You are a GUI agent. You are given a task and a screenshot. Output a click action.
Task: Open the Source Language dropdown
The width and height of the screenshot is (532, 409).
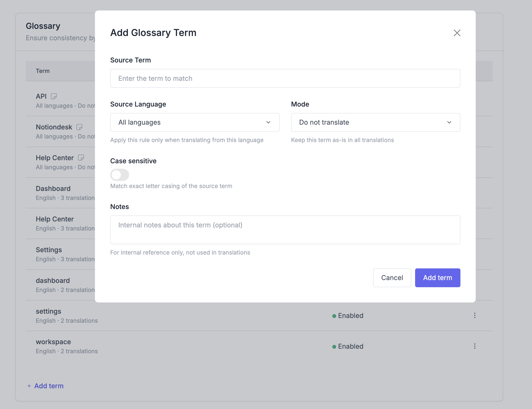tap(194, 122)
